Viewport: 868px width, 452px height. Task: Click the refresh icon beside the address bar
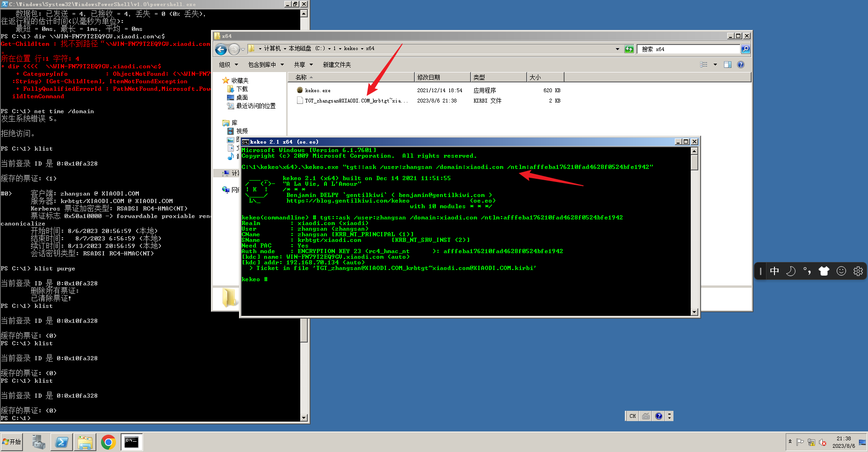pyautogui.click(x=629, y=49)
